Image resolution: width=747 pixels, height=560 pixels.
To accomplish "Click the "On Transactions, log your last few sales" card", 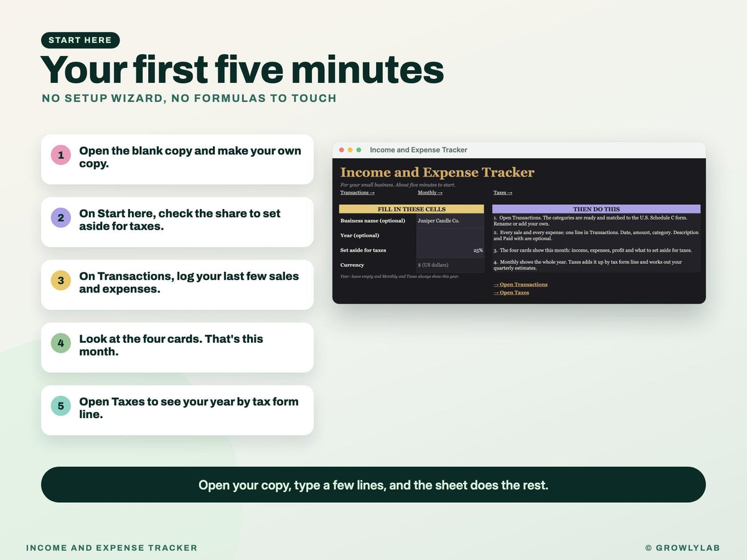I will point(177,284).
